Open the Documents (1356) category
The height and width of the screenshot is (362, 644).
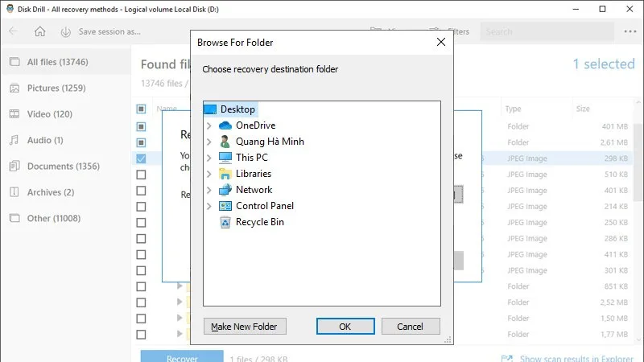64,167
